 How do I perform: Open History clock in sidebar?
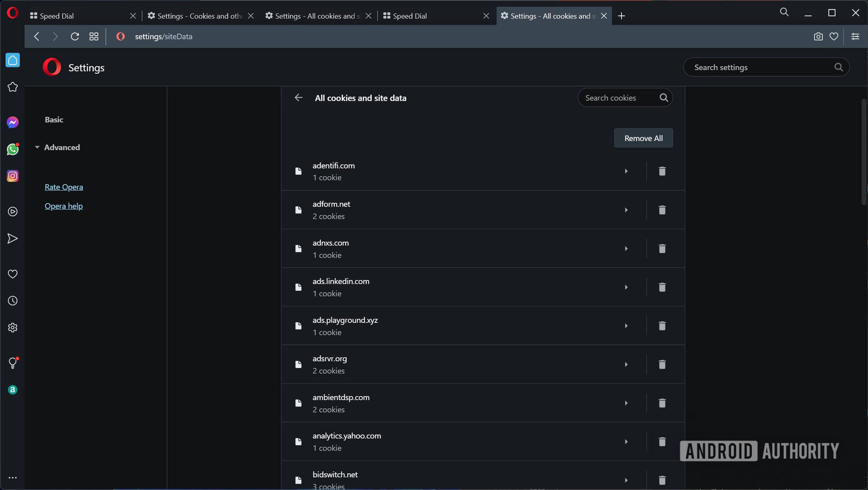point(13,301)
